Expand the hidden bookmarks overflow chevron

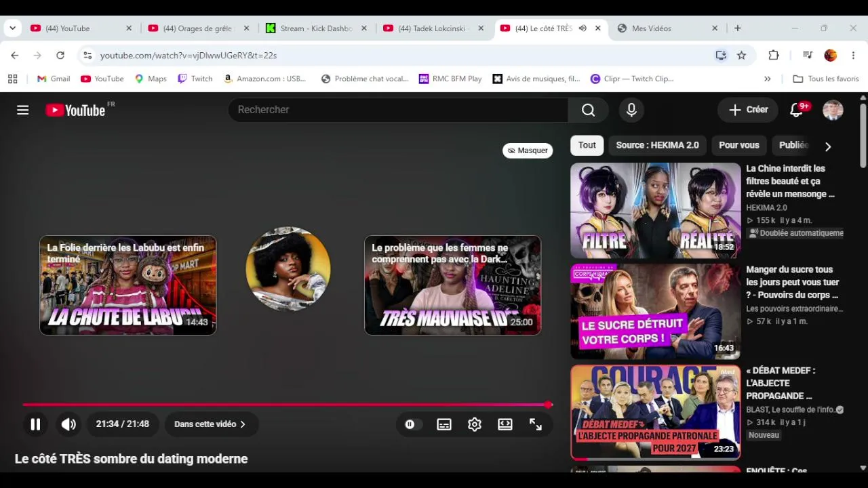pos(768,79)
